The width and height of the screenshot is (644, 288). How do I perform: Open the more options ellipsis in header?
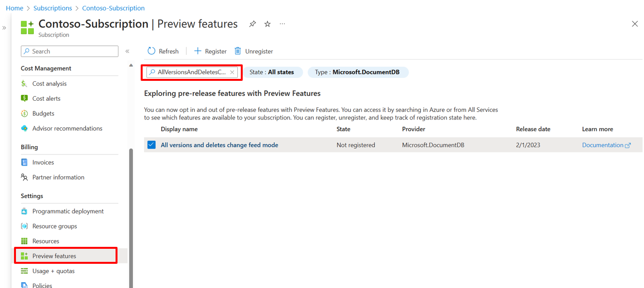282,24
